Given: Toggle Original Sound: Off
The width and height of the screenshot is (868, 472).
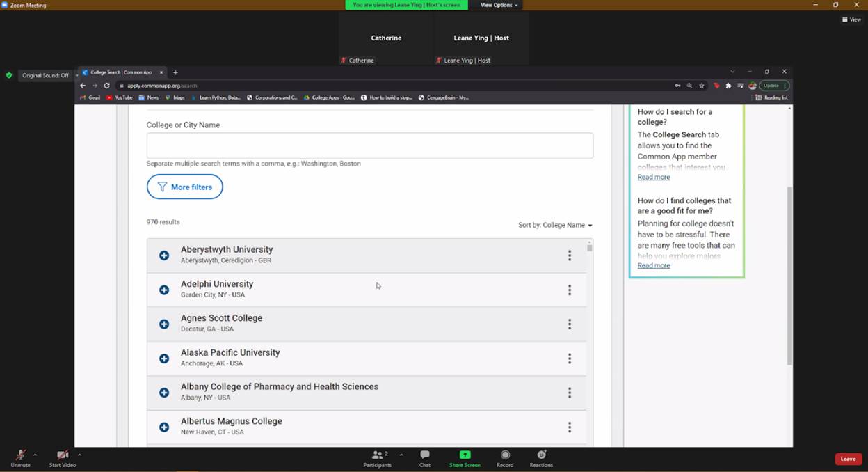Looking at the screenshot, I should click(45, 75).
